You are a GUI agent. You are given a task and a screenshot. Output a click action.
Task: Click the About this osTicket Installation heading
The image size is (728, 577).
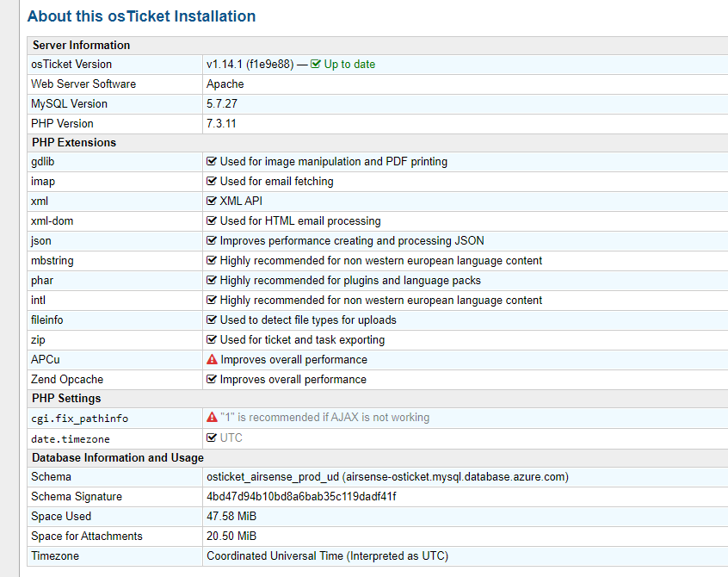[141, 16]
